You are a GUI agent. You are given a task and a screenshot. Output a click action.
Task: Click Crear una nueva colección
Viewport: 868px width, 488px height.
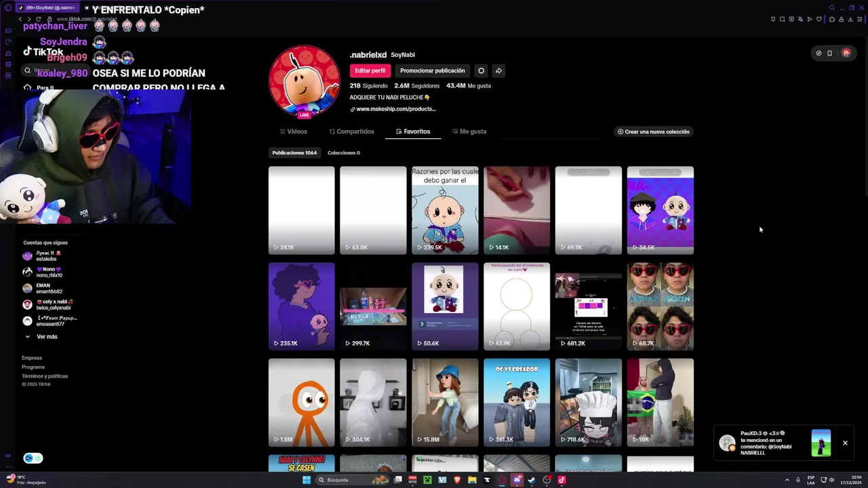654,131
